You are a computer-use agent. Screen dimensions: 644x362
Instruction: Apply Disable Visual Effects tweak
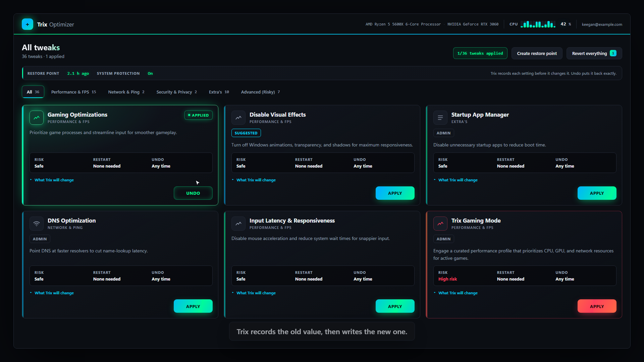tap(395, 193)
